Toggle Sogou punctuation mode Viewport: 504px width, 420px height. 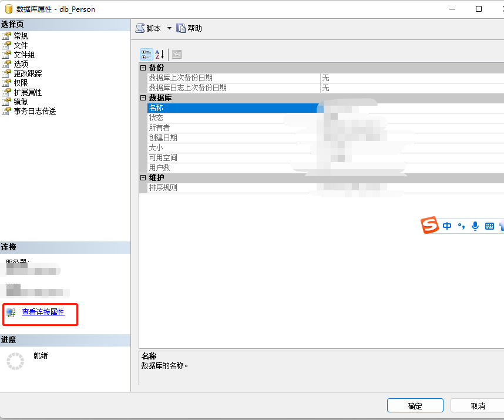click(461, 226)
